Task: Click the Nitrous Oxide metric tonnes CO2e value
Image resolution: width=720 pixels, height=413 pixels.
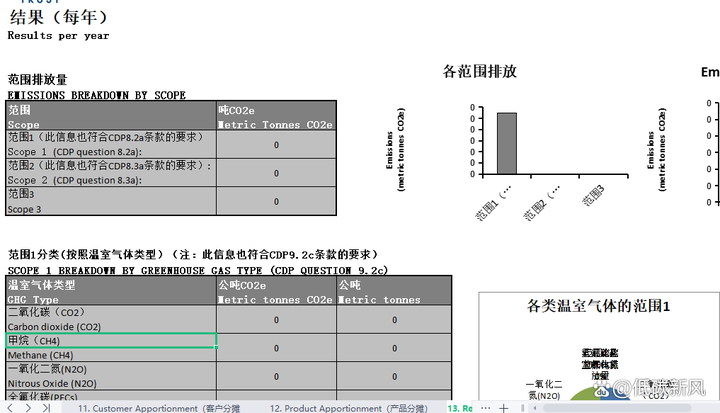Action: point(276,376)
